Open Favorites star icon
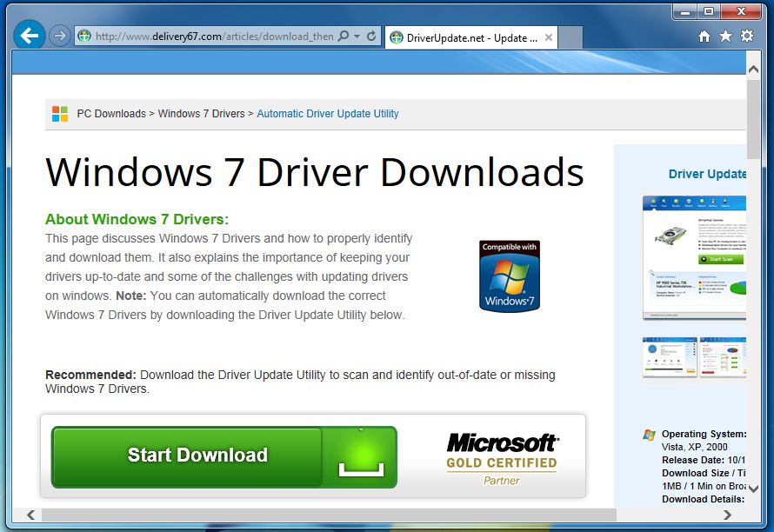The width and height of the screenshot is (774, 532). click(725, 36)
